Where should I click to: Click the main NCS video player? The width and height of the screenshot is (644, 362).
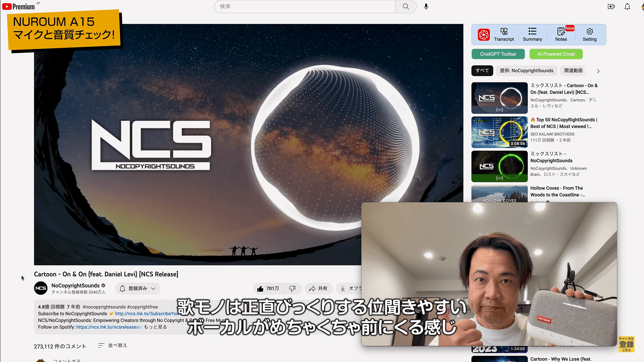coord(248,144)
